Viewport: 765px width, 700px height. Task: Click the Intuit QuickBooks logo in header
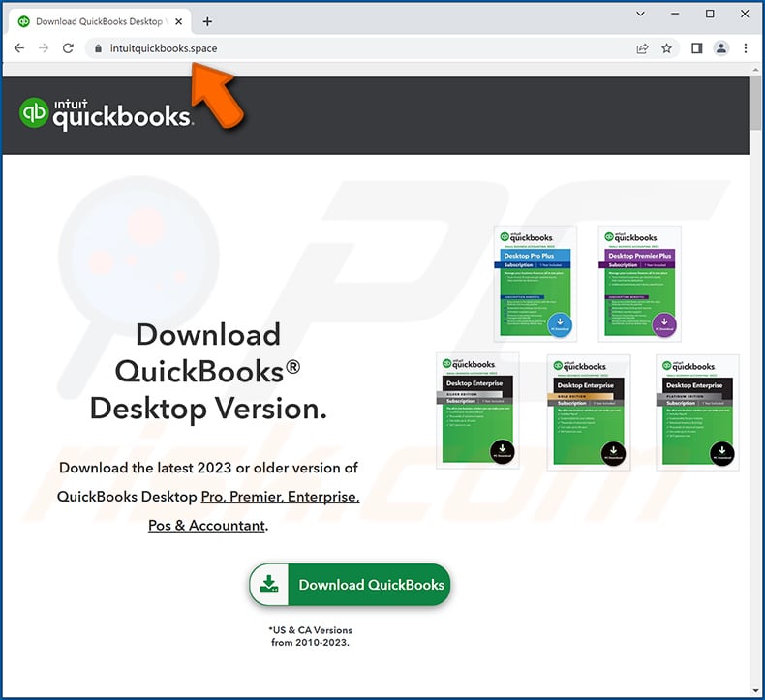pyautogui.click(x=106, y=114)
